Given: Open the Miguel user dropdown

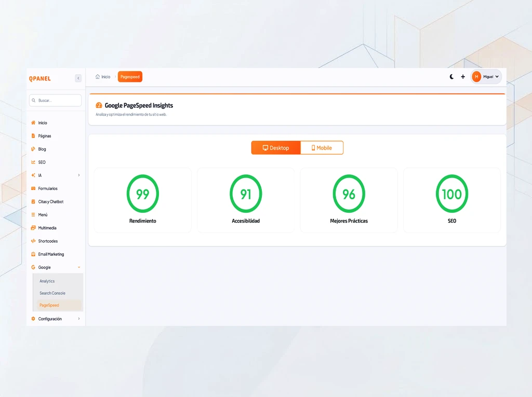Looking at the screenshot, I should (486, 77).
